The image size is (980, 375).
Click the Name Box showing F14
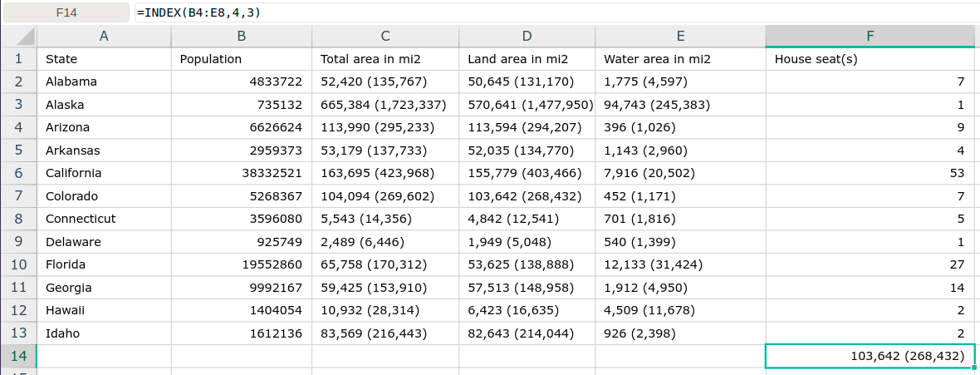click(x=66, y=12)
